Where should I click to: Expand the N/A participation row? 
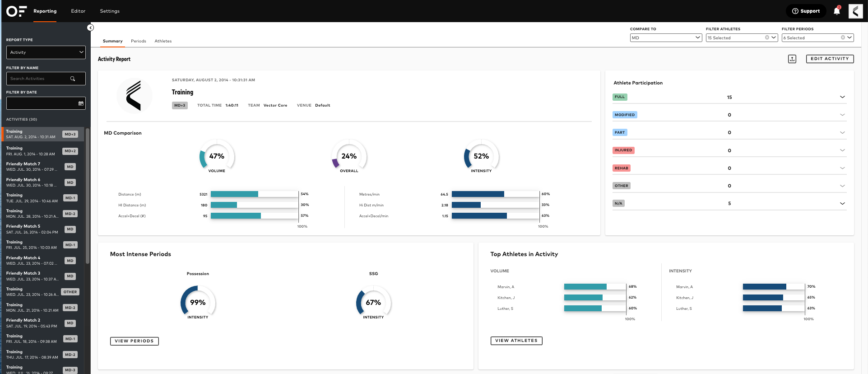(x=842, y=204)
